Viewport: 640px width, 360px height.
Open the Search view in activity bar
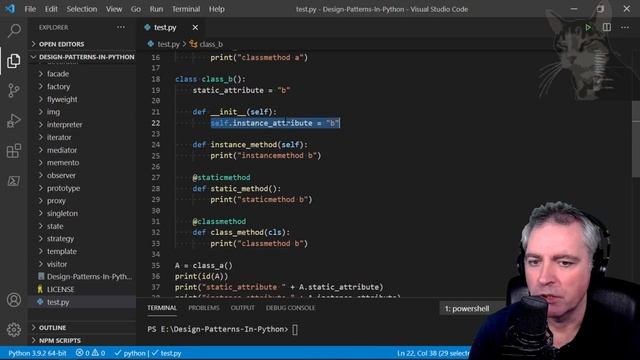tap(14, 31)
